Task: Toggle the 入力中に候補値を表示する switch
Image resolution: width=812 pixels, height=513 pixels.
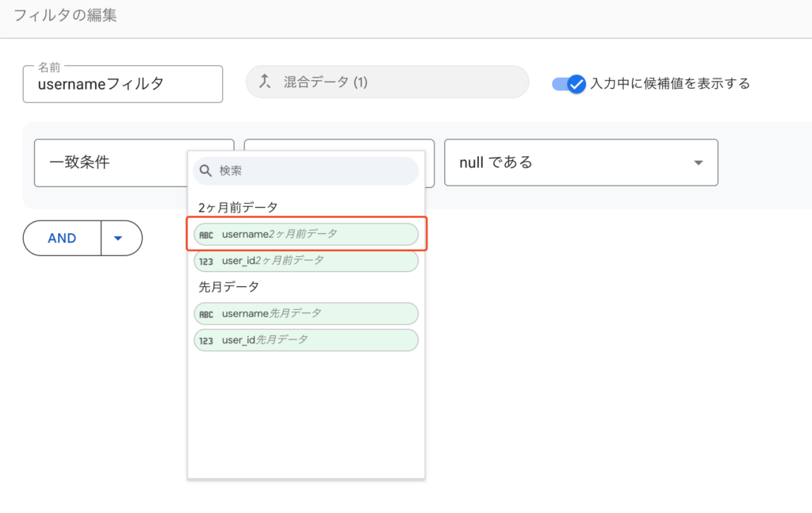Action: 569,83
